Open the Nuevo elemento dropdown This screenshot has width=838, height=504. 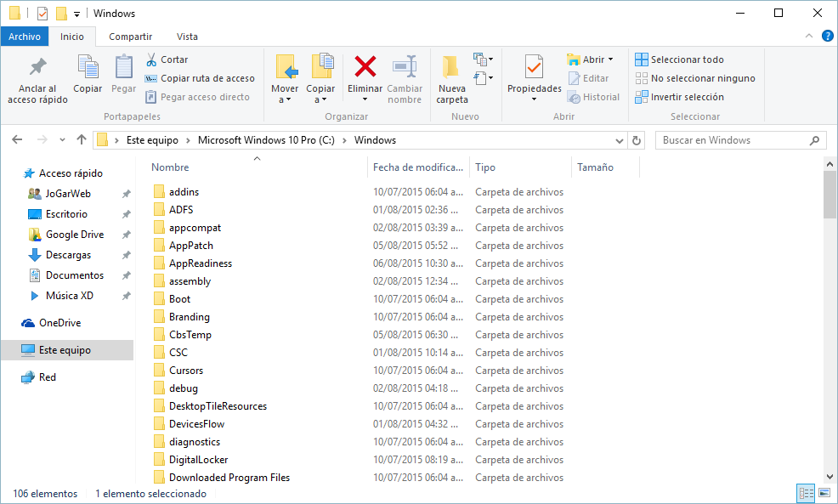[483, 59]
